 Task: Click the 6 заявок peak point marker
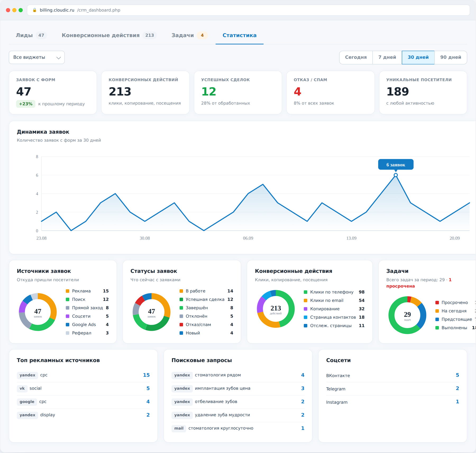(x=396, y=175)
